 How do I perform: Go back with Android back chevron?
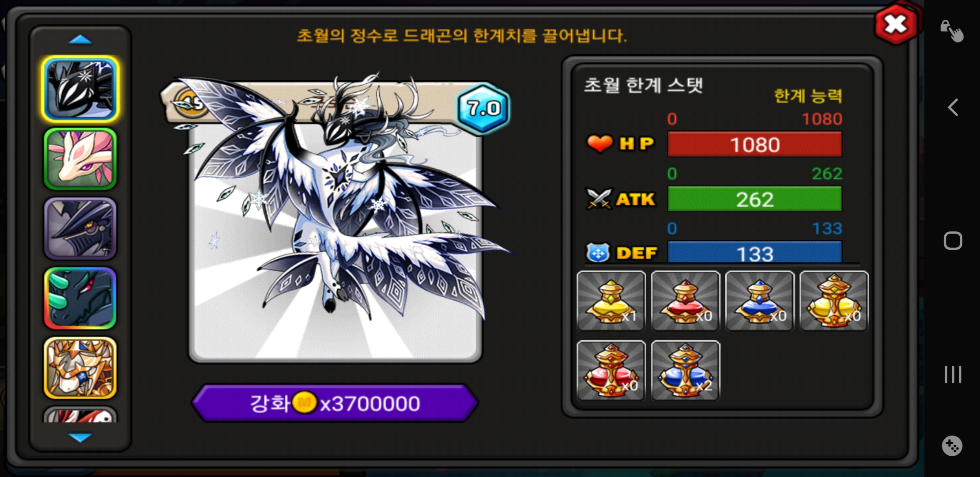point(953,107)
